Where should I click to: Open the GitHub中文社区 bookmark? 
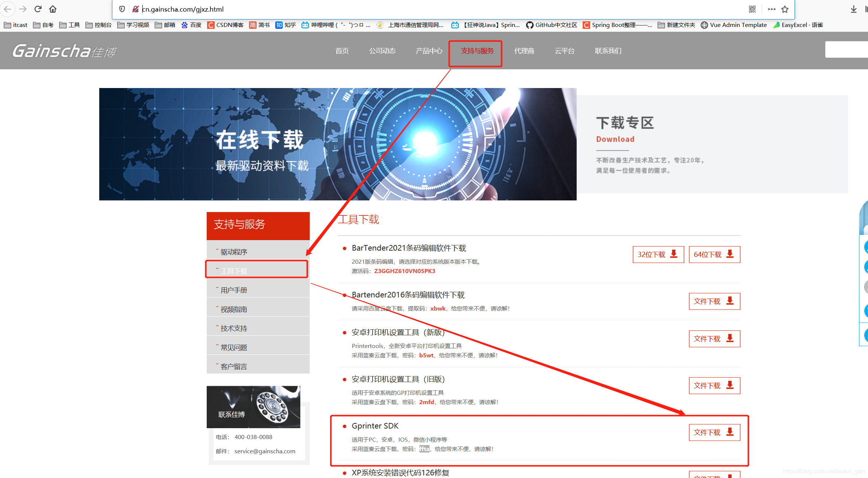pos(552,25)
